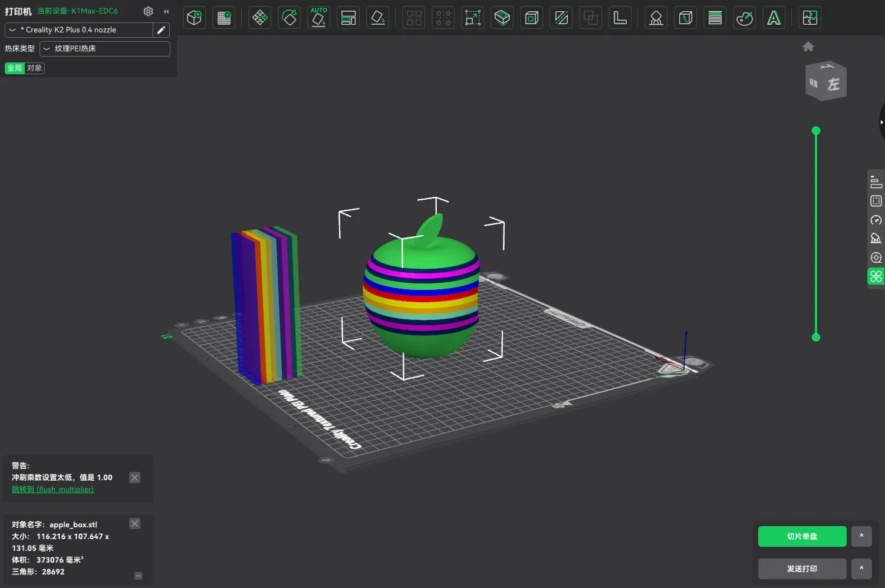This screenshot has height=588, width=885.
Task: Click the support tower icon in right sidebar
Action: point(876,239)
